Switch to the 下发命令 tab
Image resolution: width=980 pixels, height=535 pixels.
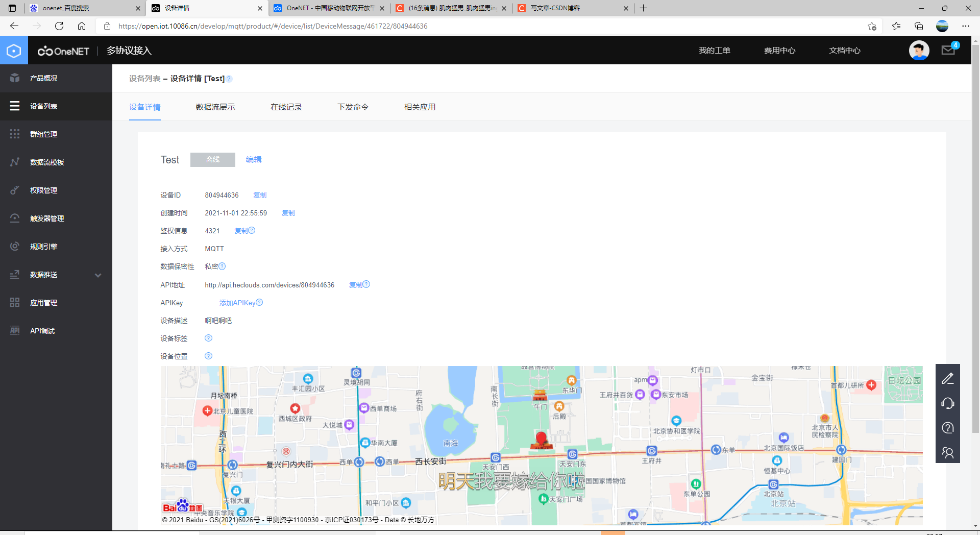point(353,107)
